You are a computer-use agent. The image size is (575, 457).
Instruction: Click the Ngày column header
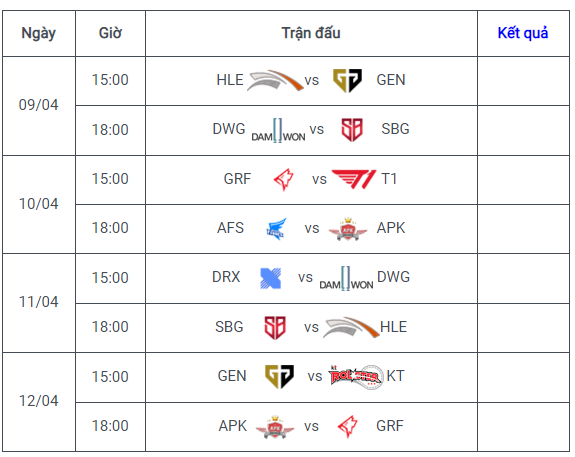tap(39, 33)
